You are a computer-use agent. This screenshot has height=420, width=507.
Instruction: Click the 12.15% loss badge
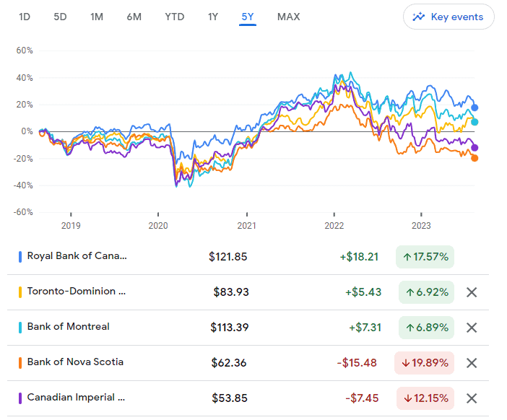pos(425,398)
